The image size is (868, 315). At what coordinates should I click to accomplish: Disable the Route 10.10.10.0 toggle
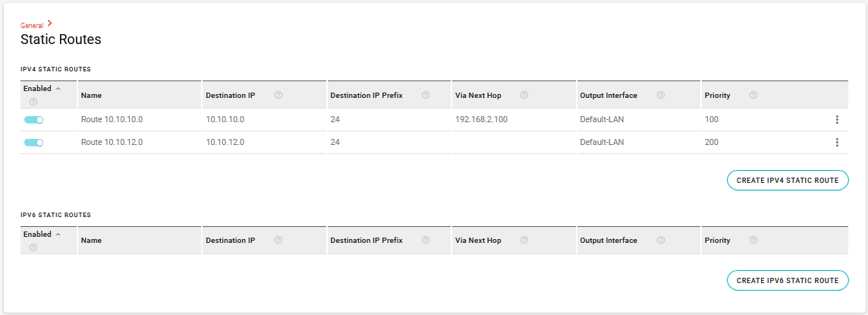point(34,120)
